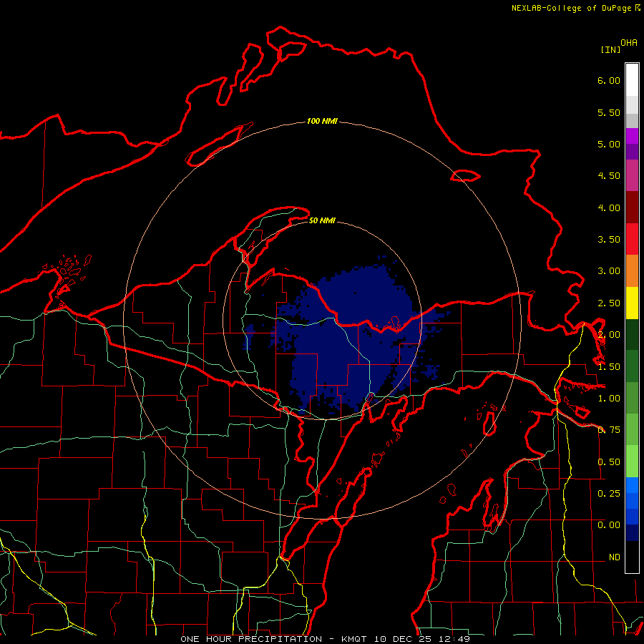
Task: Click the 4.50 legend value
Action: [x=609, y=176]
